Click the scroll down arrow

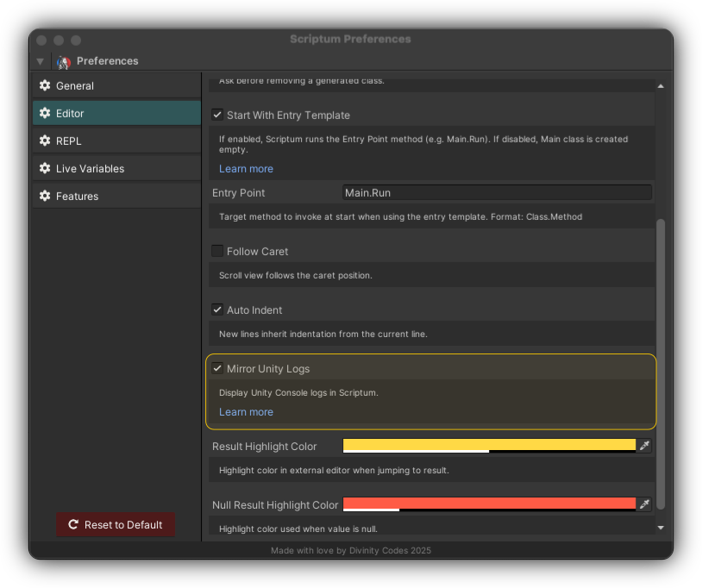(661, 528)
